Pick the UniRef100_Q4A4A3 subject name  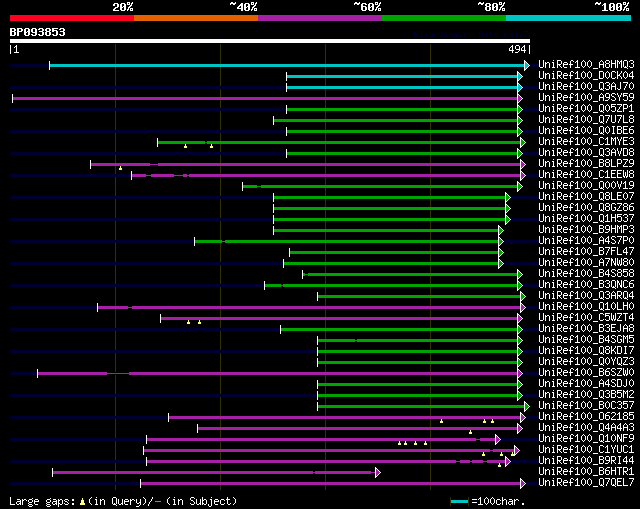coord(586,428)
